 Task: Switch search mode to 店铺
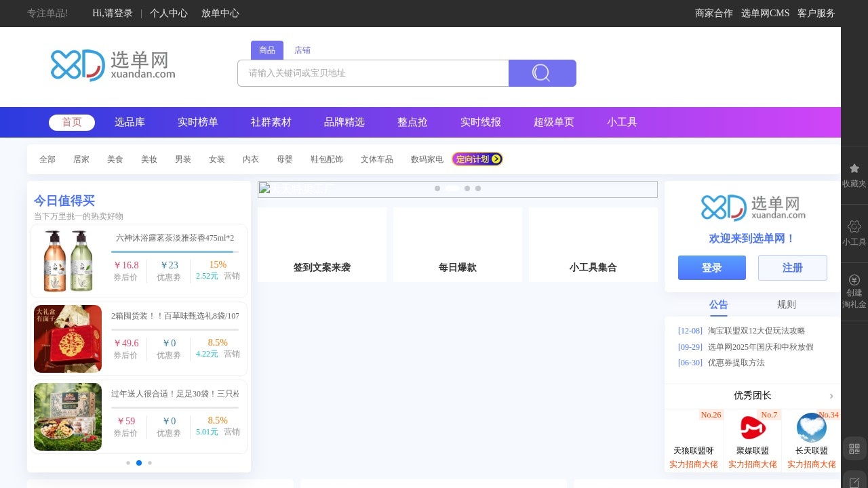(302, 49)
